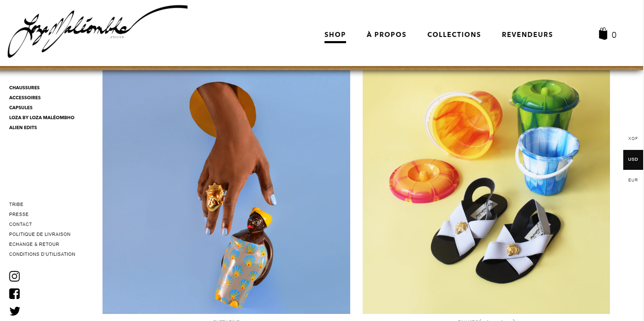Open the Twitter bird icon link

tap(15, 311)
